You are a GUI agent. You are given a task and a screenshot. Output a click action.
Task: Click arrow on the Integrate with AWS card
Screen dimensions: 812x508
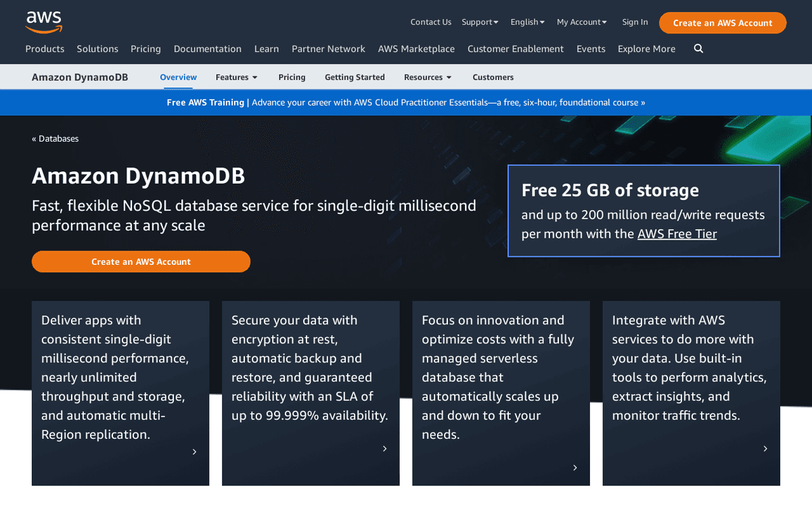click(765, 448)
